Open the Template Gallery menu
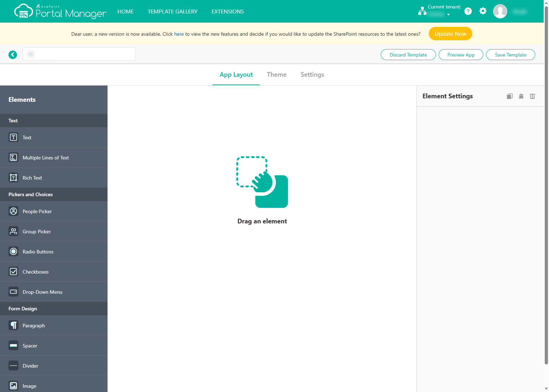 point(173,11)
